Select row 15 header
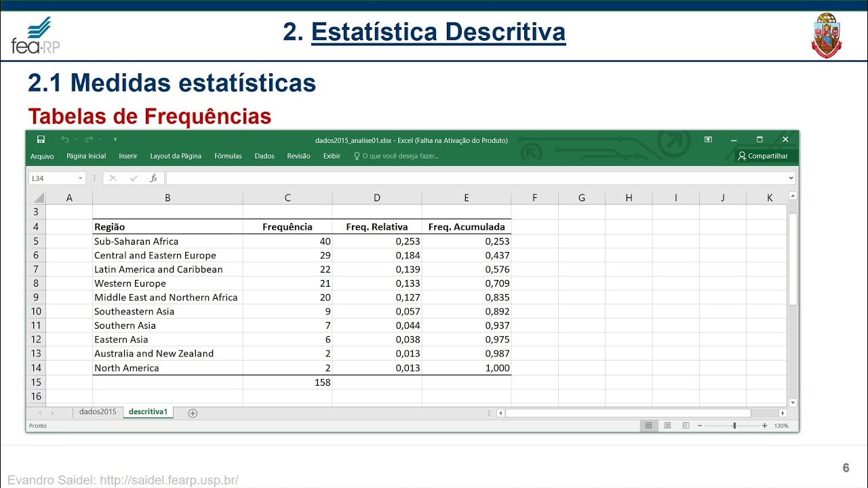Viewport: 868px width, 488px height. pos(36,382)
